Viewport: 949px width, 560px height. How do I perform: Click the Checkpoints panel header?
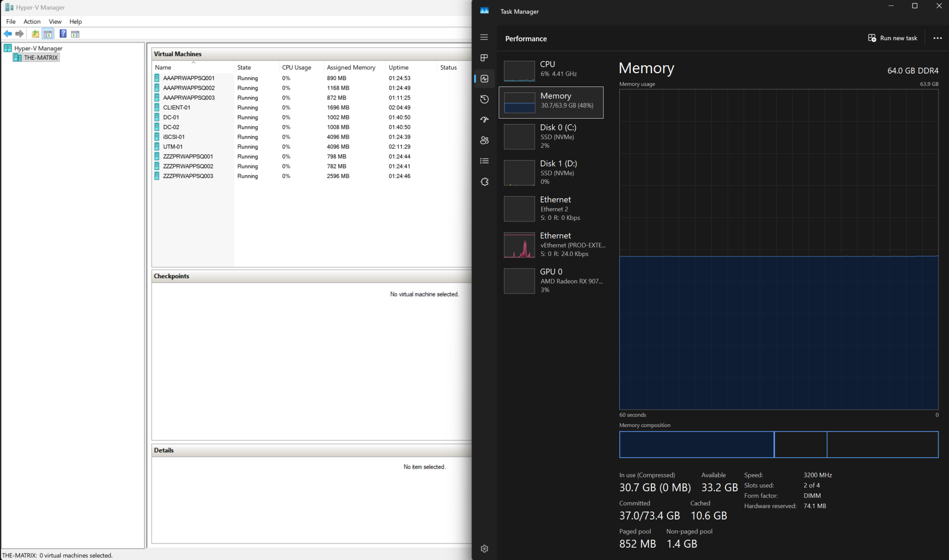click(x=311, y=276)
